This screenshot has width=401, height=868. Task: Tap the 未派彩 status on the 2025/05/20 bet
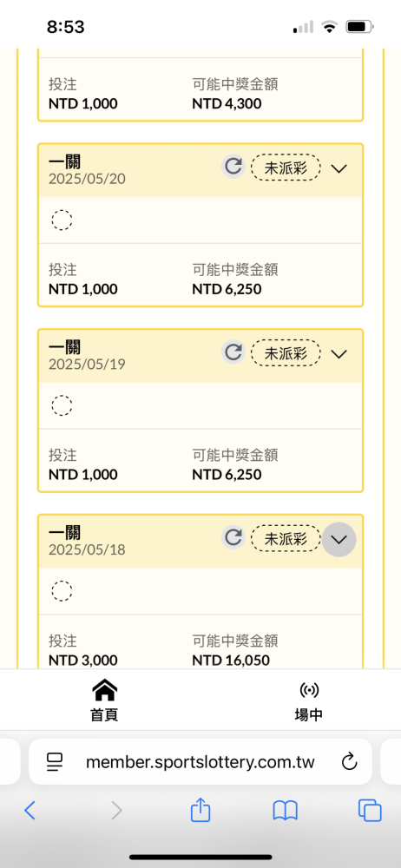coord(286,168)
